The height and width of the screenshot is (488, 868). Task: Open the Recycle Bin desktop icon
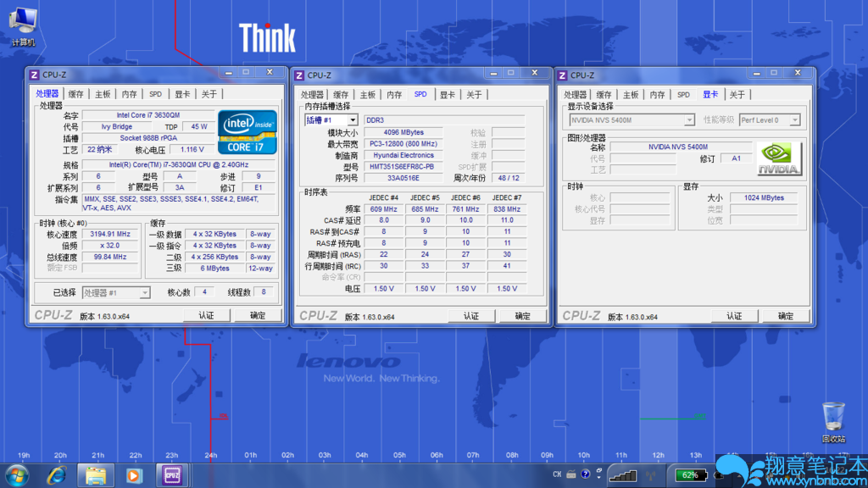(833, 423)
